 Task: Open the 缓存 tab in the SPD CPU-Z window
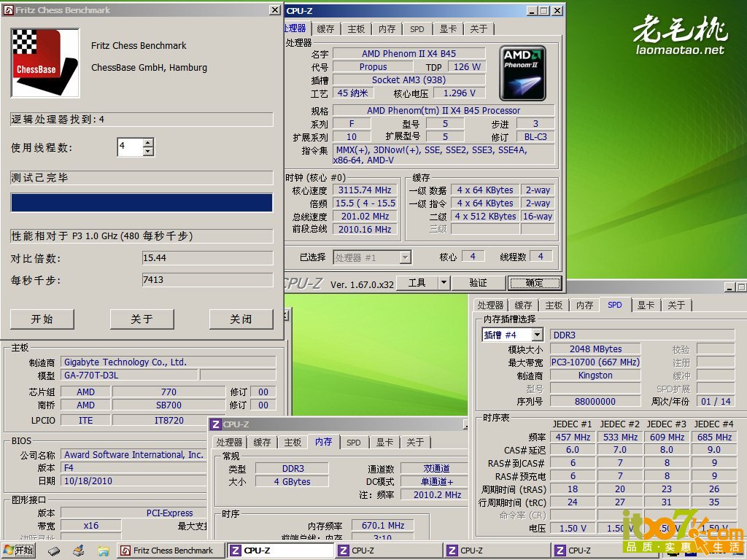coord(523,306)
